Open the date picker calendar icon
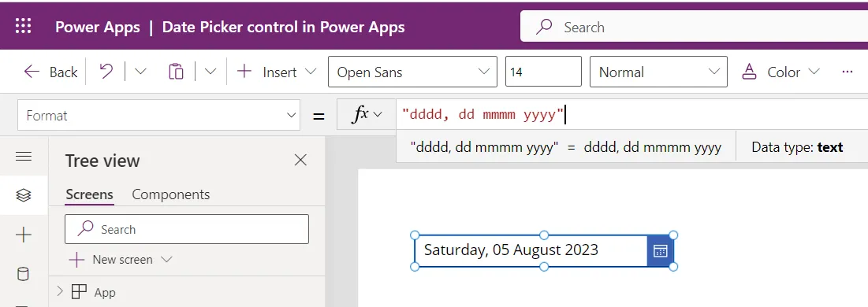Screen dimensions: 868x307 (x=661, y=250)
